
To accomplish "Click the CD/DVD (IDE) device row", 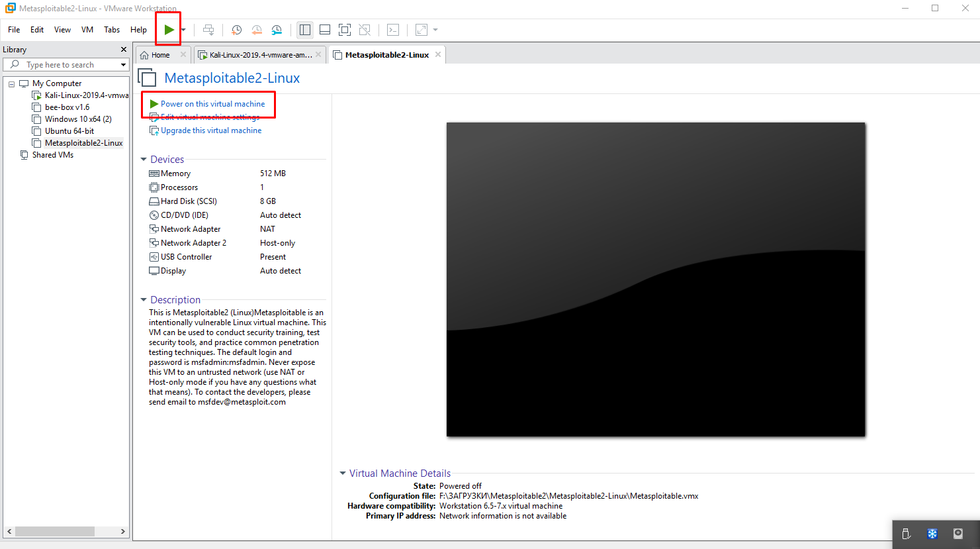I will point(237,215).
